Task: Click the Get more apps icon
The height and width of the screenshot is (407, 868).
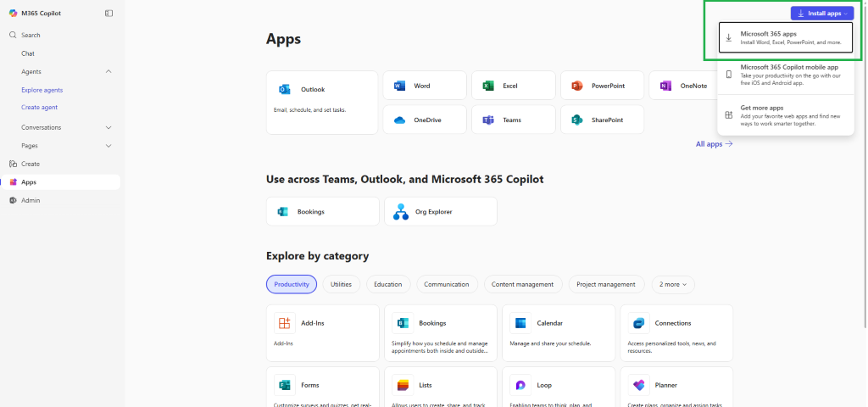Action: point(728,115)
